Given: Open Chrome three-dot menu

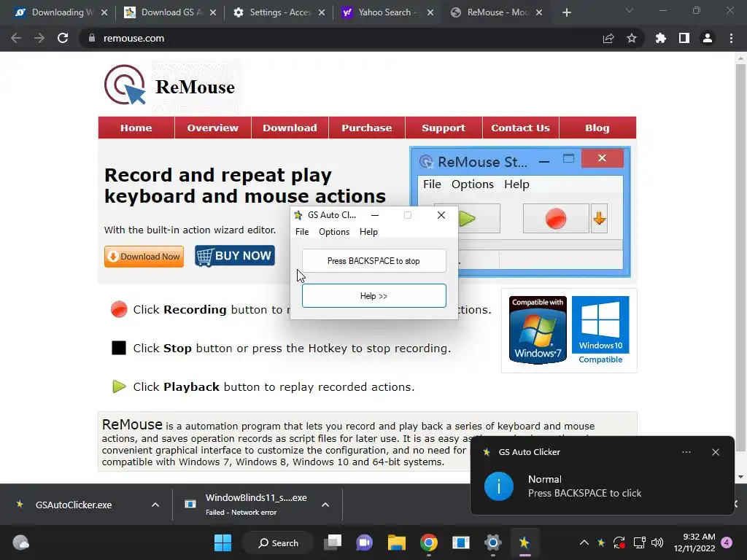Looking at the screenshot, I should (x=731, y=38).
